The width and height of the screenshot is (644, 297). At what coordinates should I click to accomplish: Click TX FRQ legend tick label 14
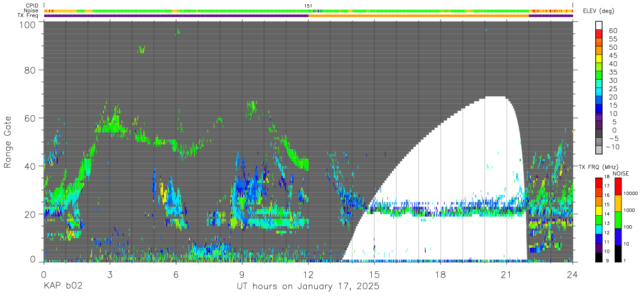coord(607,214)
